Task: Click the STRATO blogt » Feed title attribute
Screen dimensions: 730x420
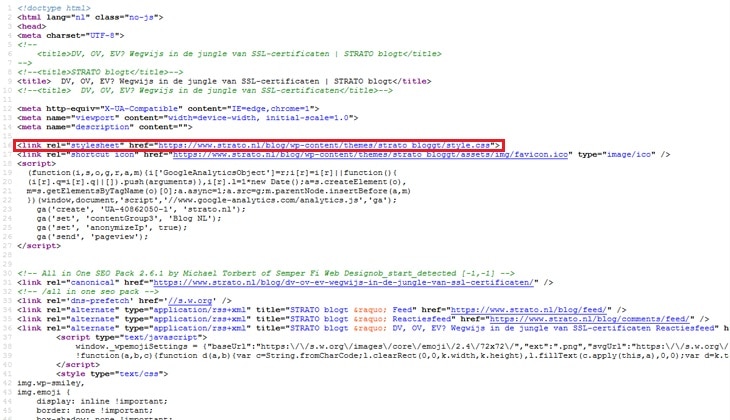Action: point(334,310)
